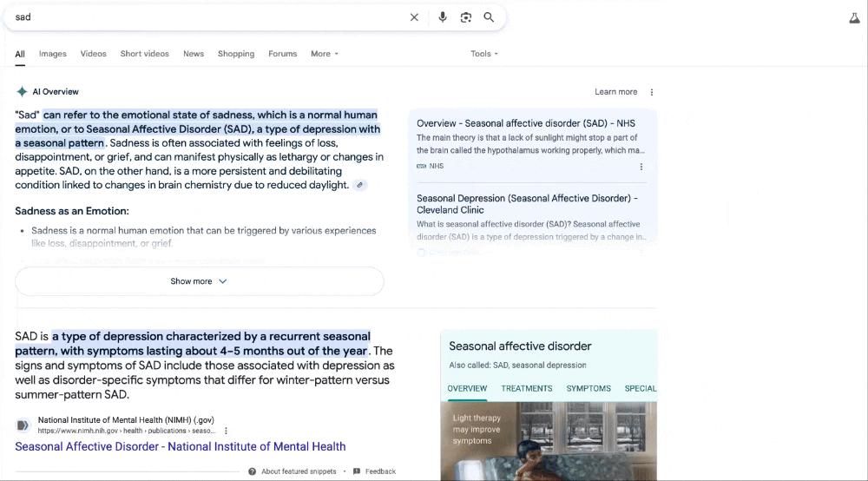Open Search Labs flask icon

pos(855,18)
